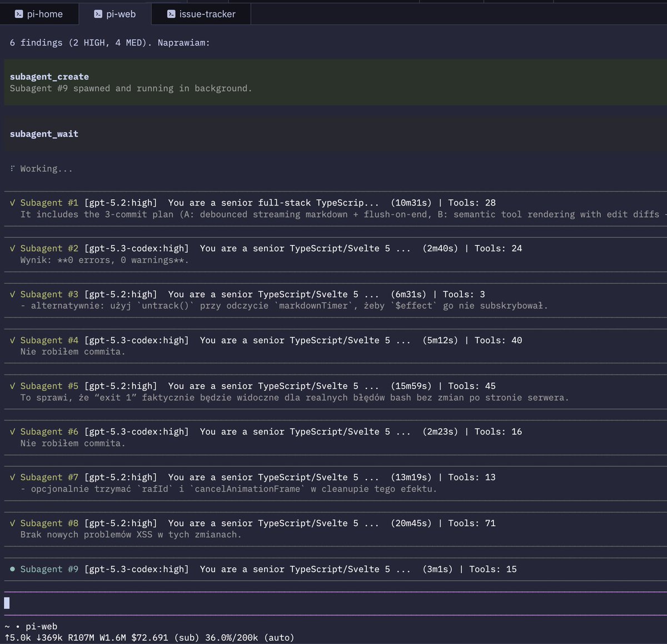Click 'W1.6M' cache write value in status bar
The image size is (667, 644).
click(113, 638)
